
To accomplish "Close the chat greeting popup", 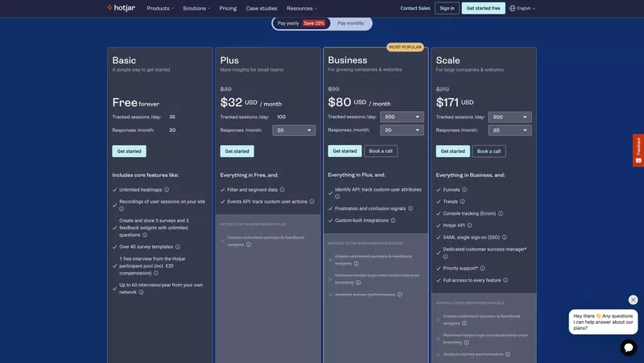I will click(x=634, y=299).
